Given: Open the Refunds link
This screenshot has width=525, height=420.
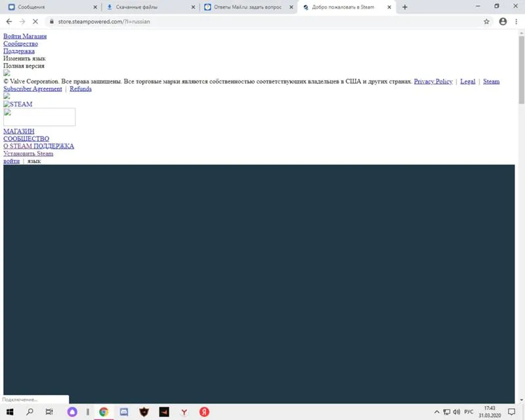Looking at the screenshot, I should coord(81,89).
